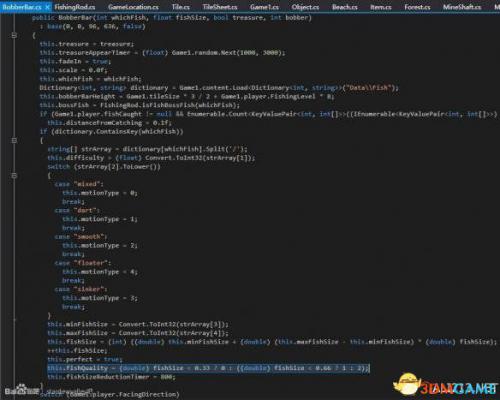Click the treasureAppearTimer assignment line
500x400 pixels.
(162, 53)
